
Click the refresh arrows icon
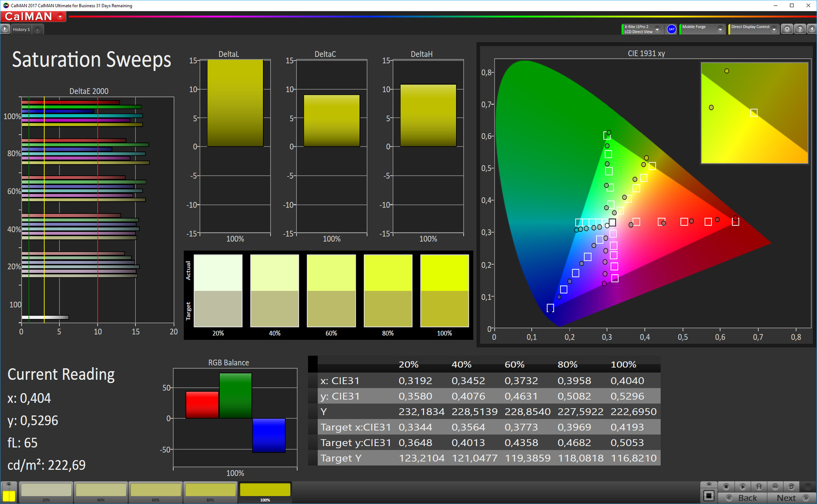791,487
